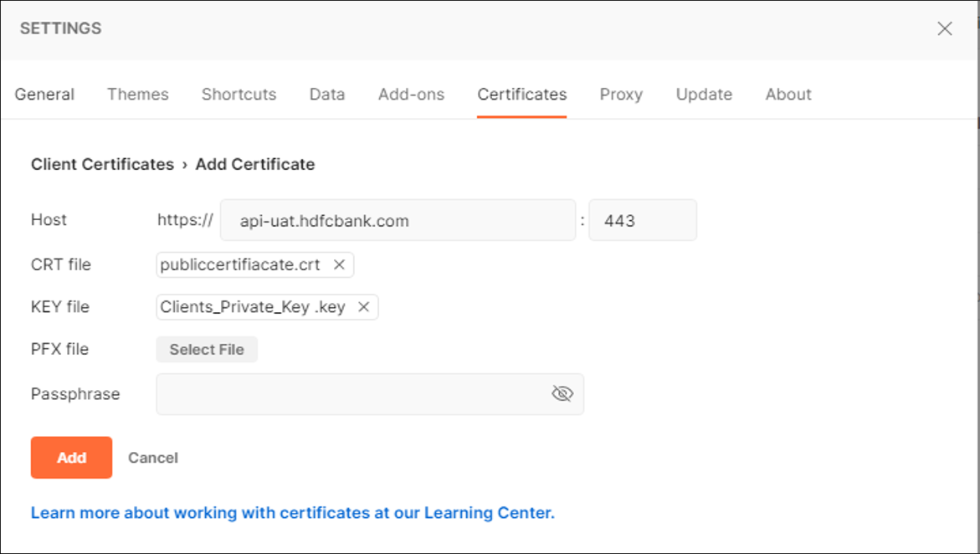Select the Data tab
This screenshot has width=980, height=554.
click(x=327, y=95)
